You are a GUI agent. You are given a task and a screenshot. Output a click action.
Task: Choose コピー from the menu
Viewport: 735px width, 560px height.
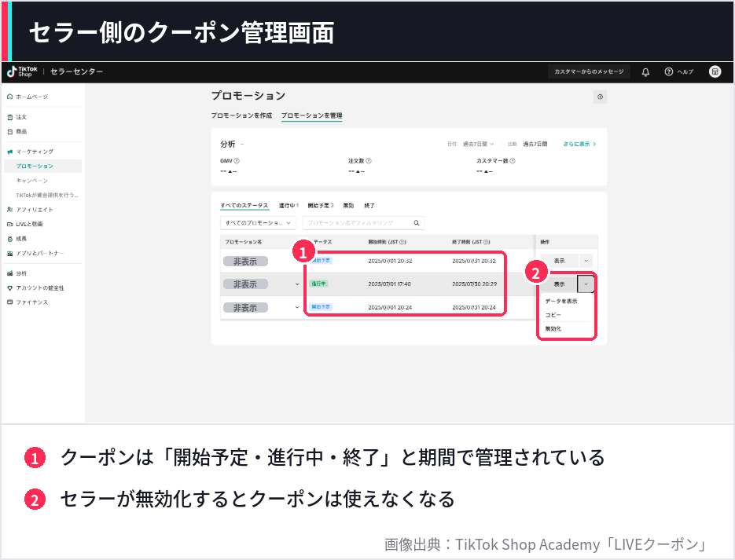point(553,315)
